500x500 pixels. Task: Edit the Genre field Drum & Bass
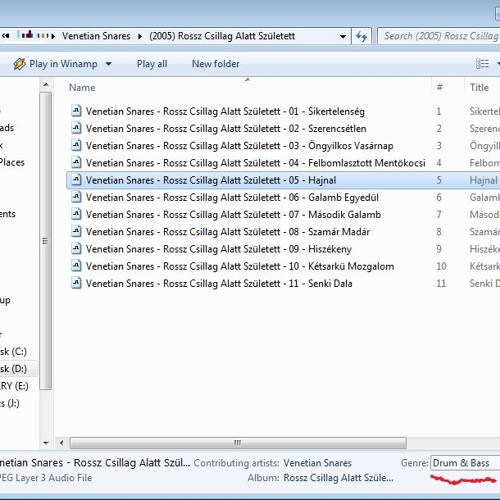[x=465, y=463]
